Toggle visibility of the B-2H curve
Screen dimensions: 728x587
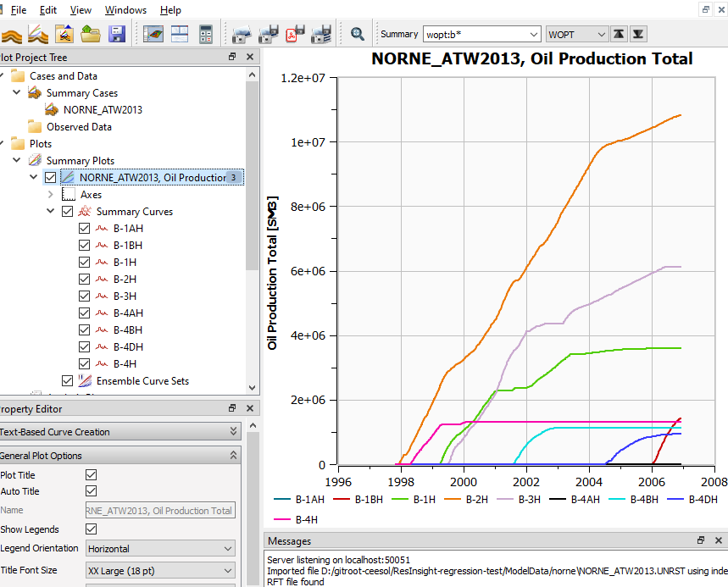[x=83, y=279]
